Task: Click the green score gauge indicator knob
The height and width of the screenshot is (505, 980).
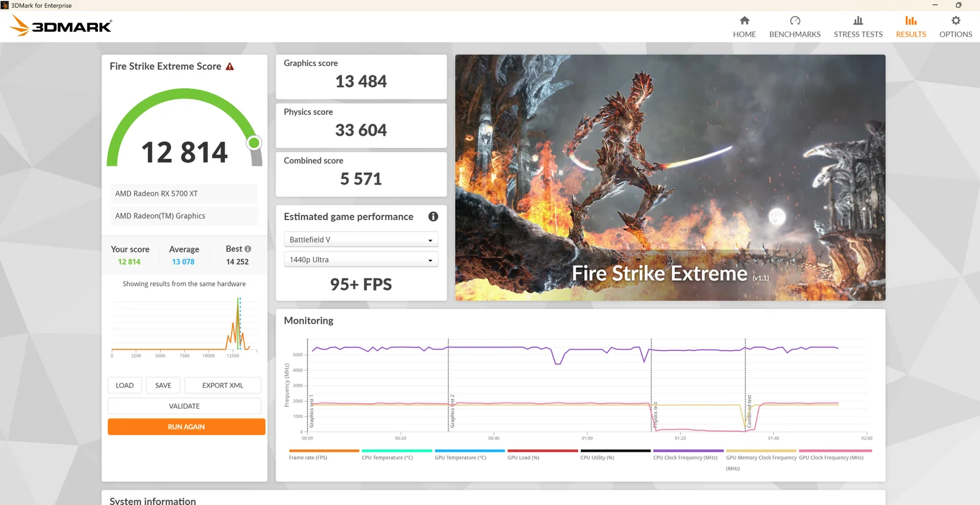Action: [254, 143]
